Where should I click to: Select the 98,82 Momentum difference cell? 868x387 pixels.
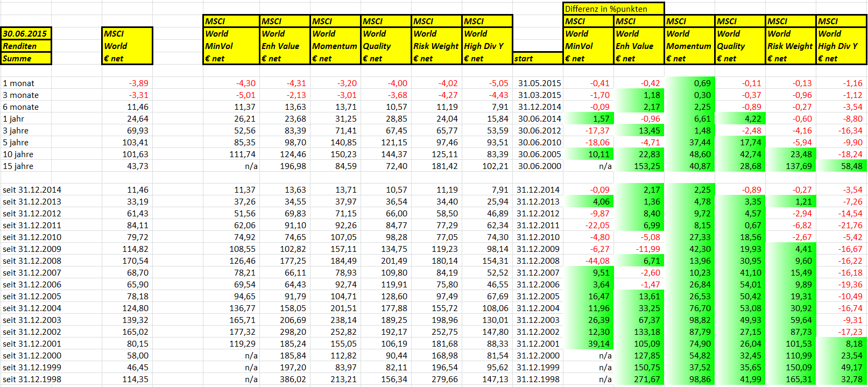[689, 320]
